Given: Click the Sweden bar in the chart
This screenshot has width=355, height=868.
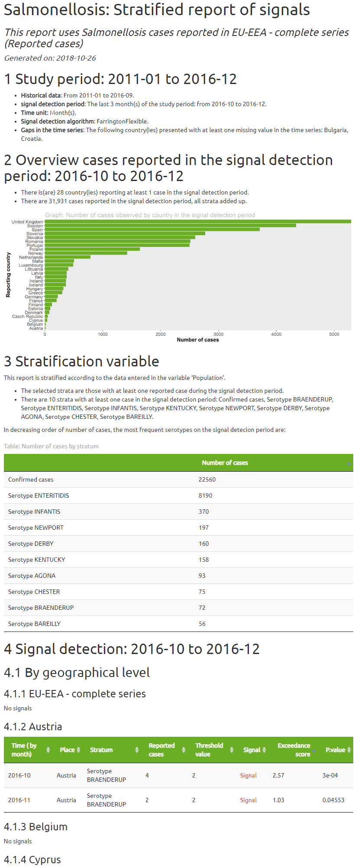Looking at the screenshot, I should (170, 226).
